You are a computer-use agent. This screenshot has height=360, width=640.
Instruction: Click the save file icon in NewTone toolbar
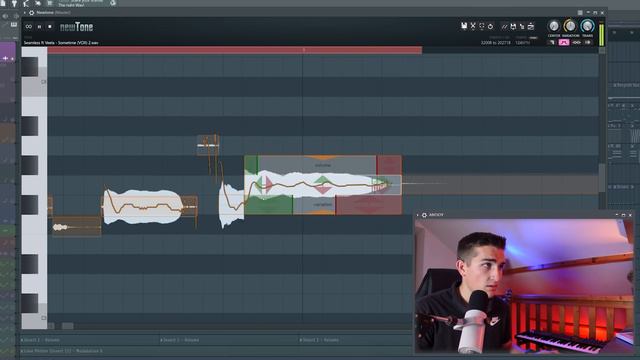coord(464,26)
